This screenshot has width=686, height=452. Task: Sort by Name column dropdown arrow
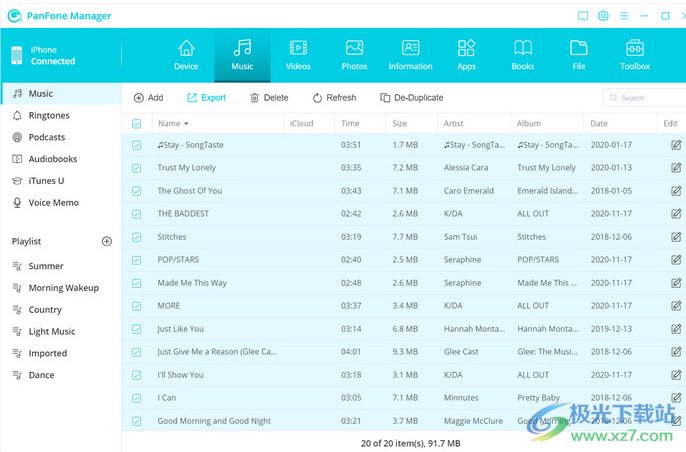(x=186, y=124)
